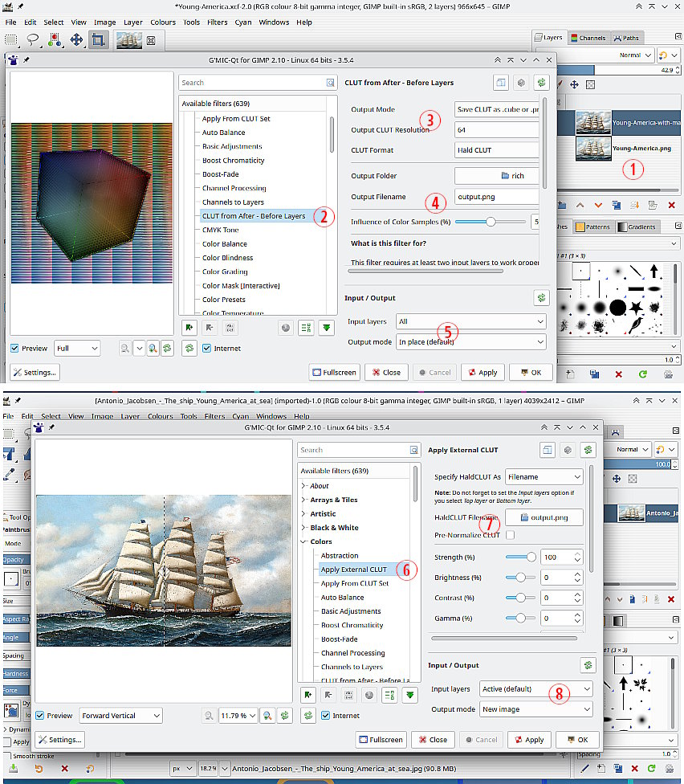Click the zoom-in icon beside 11.79 % field
Viewport: 684px width, 784px height.
pyautogui.click(x=267, y=716)
